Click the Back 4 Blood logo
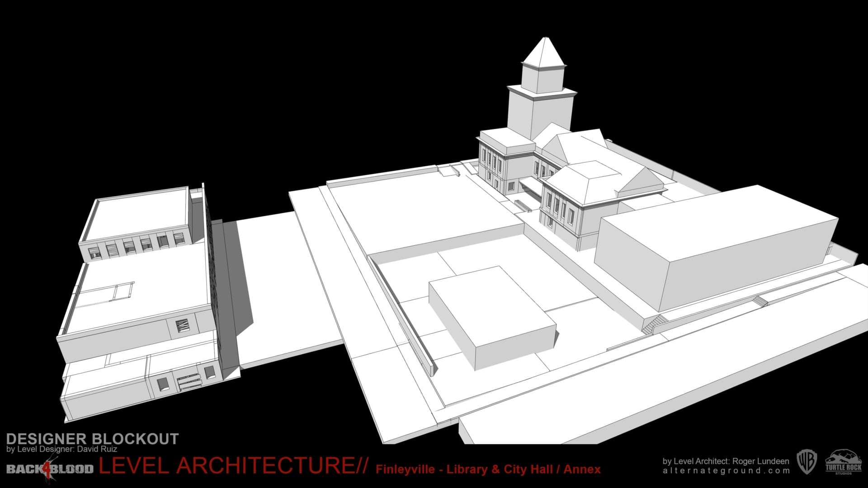 point(50,468)
